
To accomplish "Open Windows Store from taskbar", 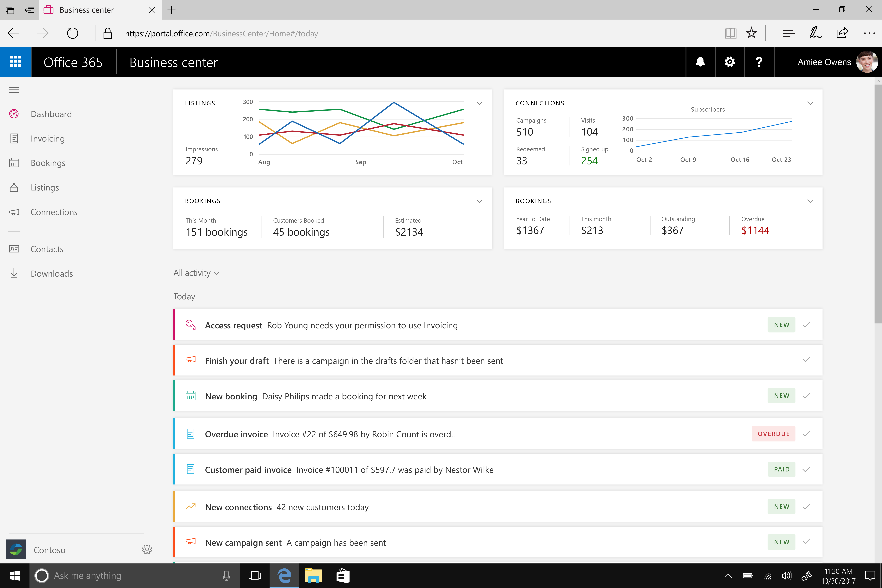I will pyautogui.click(x=343, y=576).
